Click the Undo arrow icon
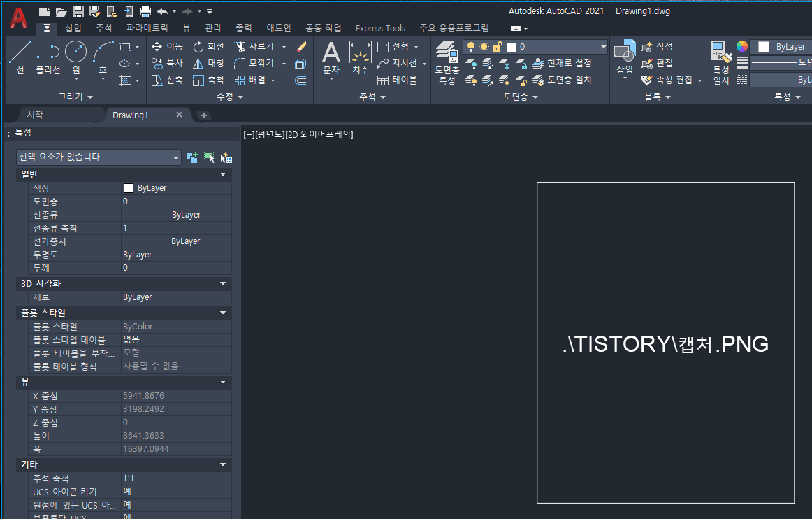812x519 pixels. click(x=162, y=11)
